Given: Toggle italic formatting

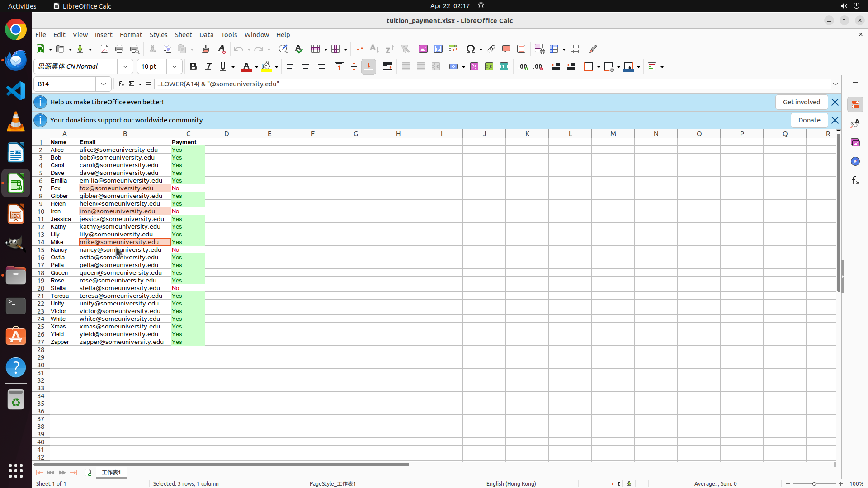Looking at the screenshot, I should (x=208, y=66).
